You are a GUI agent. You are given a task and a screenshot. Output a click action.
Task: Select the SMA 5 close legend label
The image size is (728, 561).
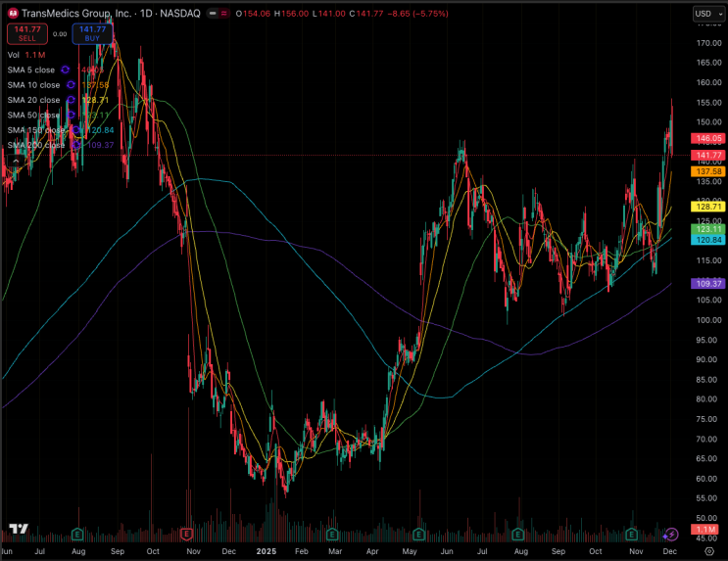pos(31,70)
